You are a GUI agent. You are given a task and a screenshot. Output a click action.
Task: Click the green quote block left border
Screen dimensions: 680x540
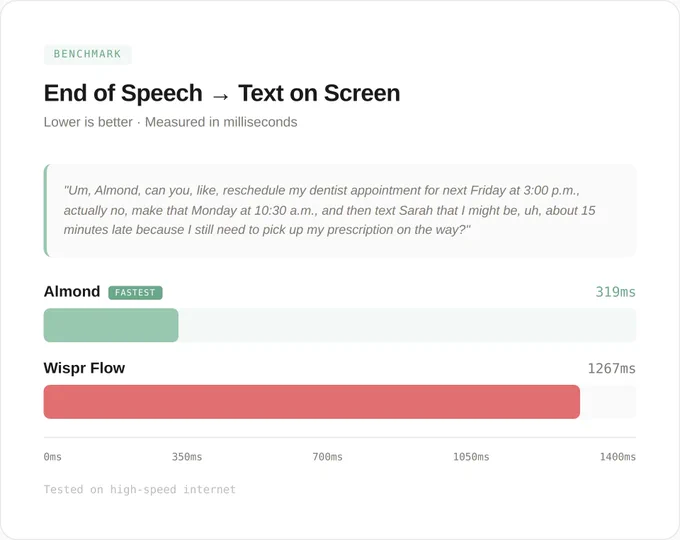(x=46, y=210)
